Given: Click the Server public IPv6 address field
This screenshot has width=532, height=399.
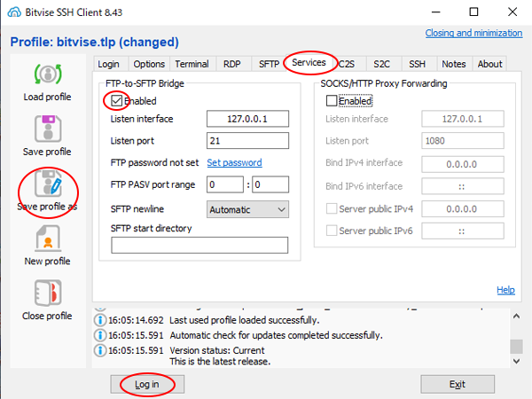Looking at the screenshot, I should [463, 231].
